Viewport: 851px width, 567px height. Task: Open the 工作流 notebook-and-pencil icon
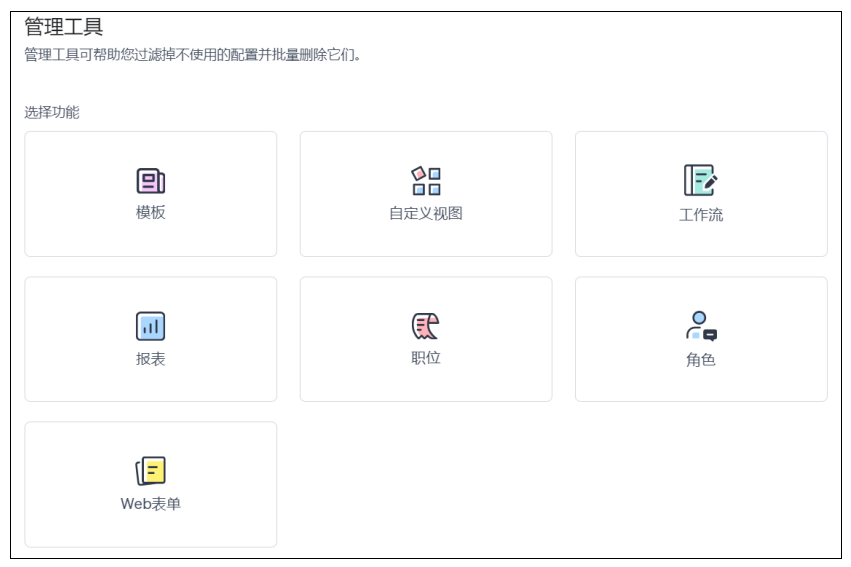pyautogui.click(x=700, y=180)
